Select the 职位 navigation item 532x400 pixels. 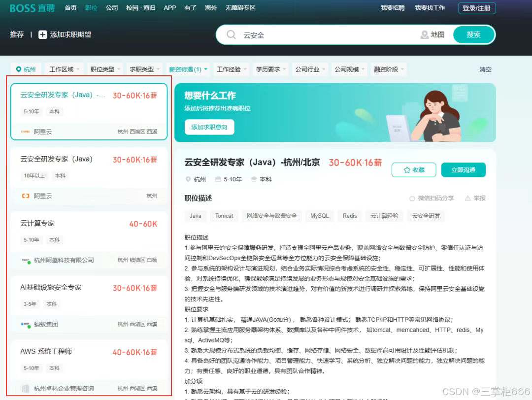[x=91, y=8]
